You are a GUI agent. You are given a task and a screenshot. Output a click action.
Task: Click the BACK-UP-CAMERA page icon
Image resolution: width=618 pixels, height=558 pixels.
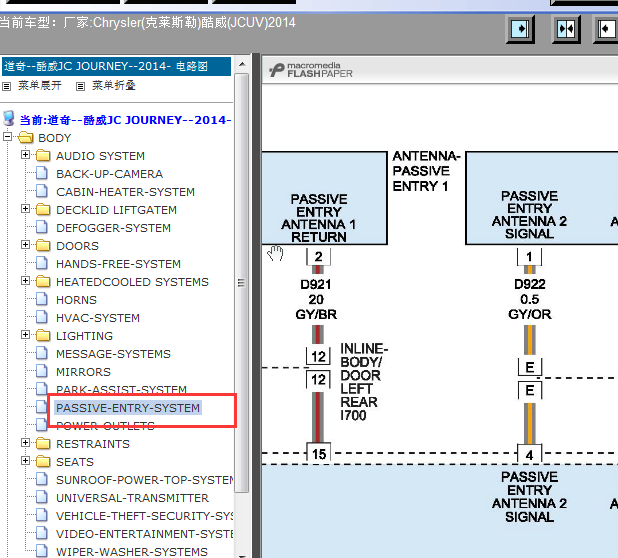tap(42, 173)
